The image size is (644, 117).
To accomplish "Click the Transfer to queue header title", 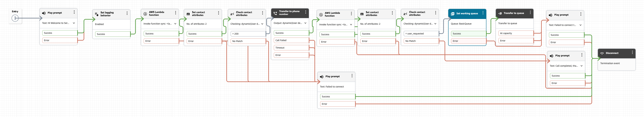I will [514, 13].
